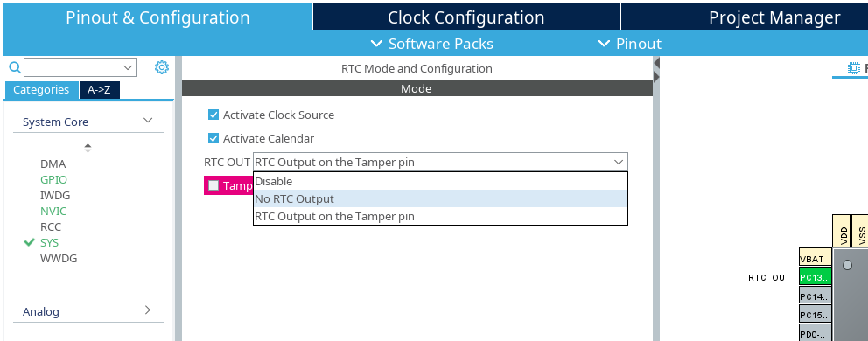This screenshot has height=341, width=868.
Task: Click the green SYS checkmark icon
Action: click(30, 242)
